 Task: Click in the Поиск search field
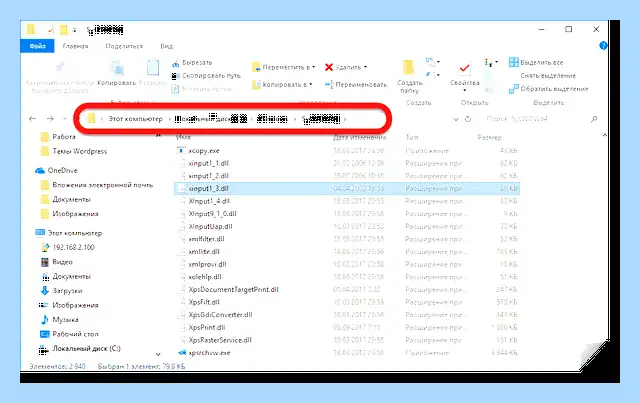[x=537, y=119]
